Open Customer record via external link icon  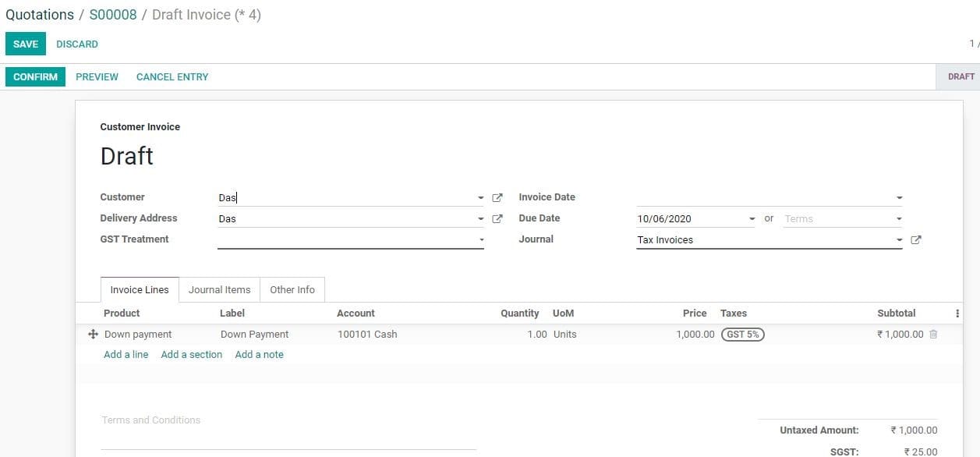[497, 197]
